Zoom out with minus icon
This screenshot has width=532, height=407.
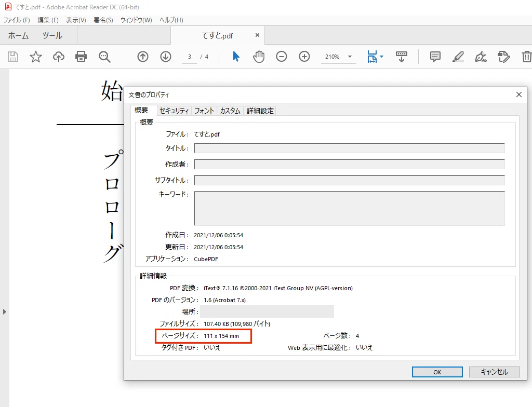(281, 57)
